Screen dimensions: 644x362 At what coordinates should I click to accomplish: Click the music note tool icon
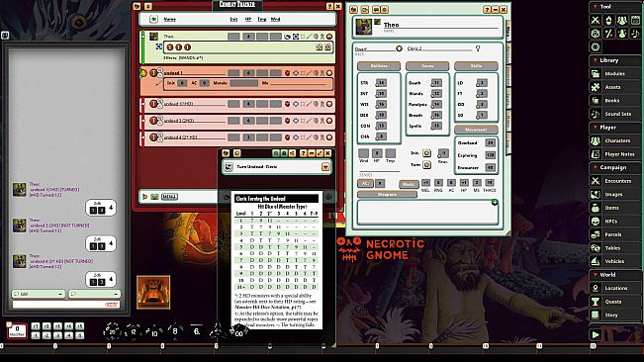[635, 34]
